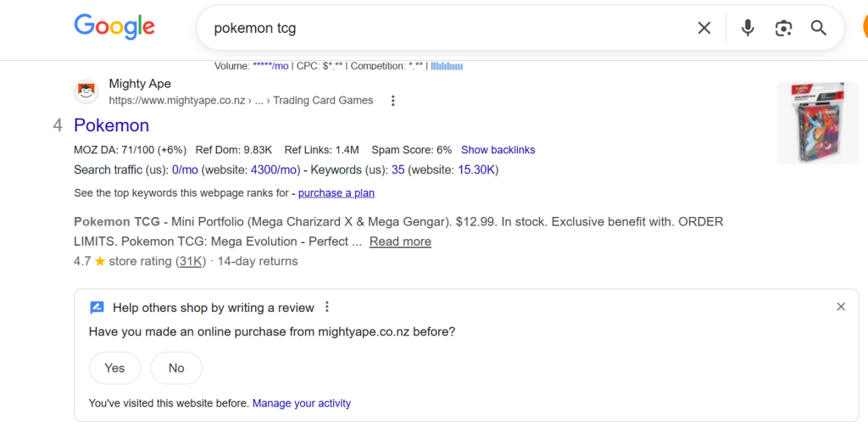Click the 31K store rating count
868x438 pixels.
[191, 261]
